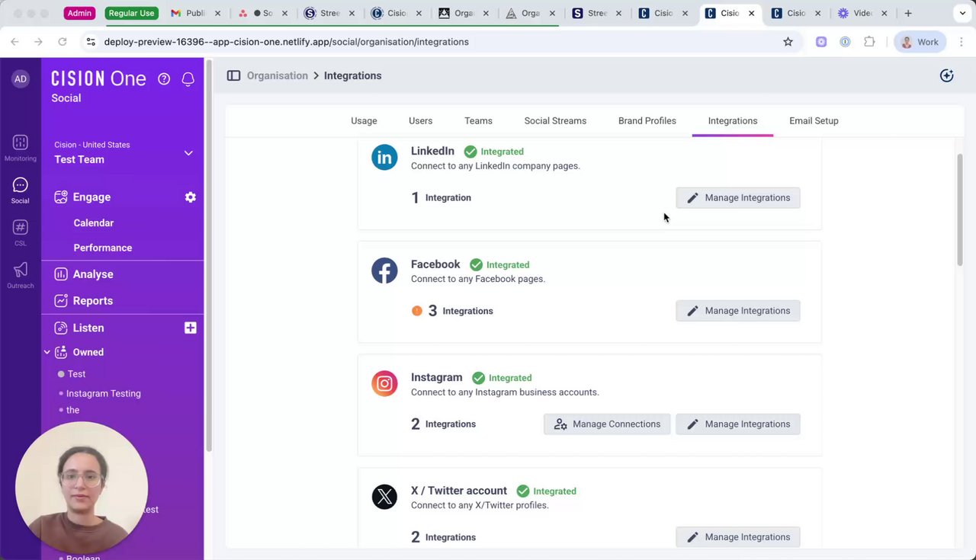Screen dimensions: 976x560
Task: Open Organisation breadcrumb link
Action: [278, 75]
